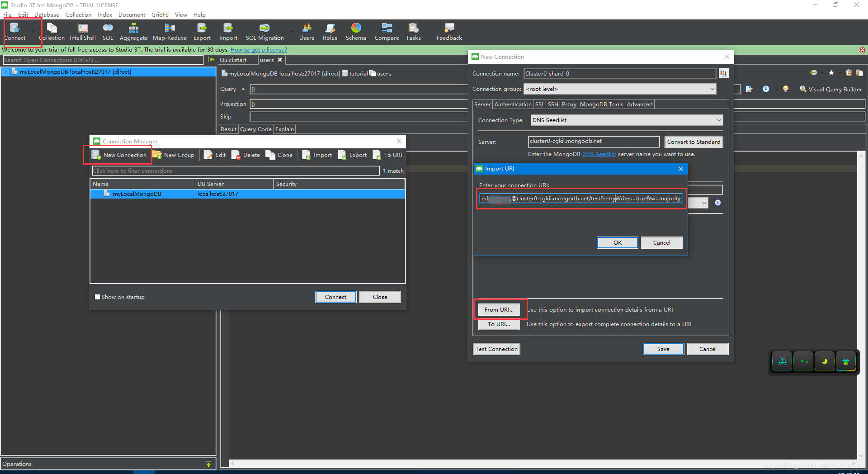Click Connect in Connection Manager
The width and height of the screenshot is (868, 474).
click(x=335, y=297)
